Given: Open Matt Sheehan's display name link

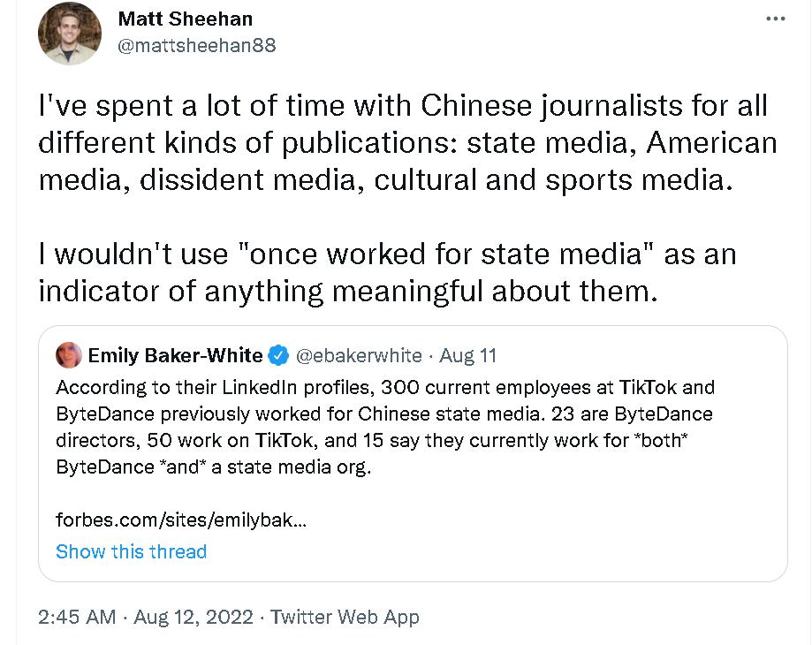Looking at the screenshot, I should pos(185,19).
